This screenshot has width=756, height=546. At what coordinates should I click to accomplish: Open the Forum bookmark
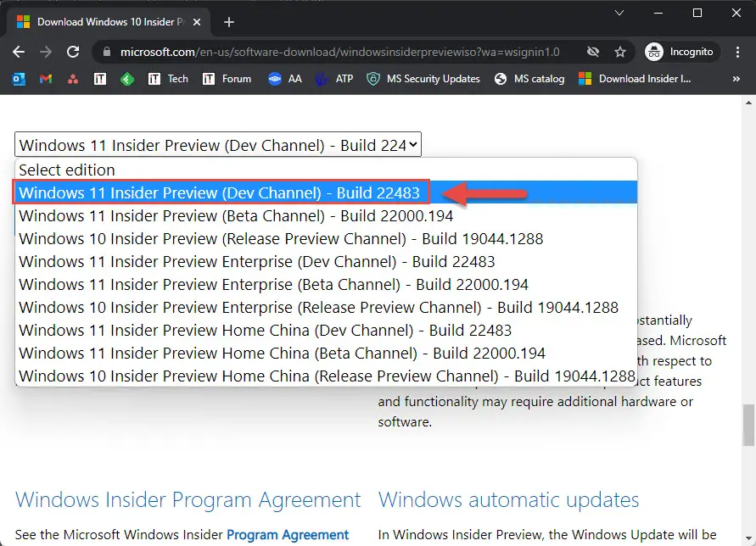pos(227,79)
